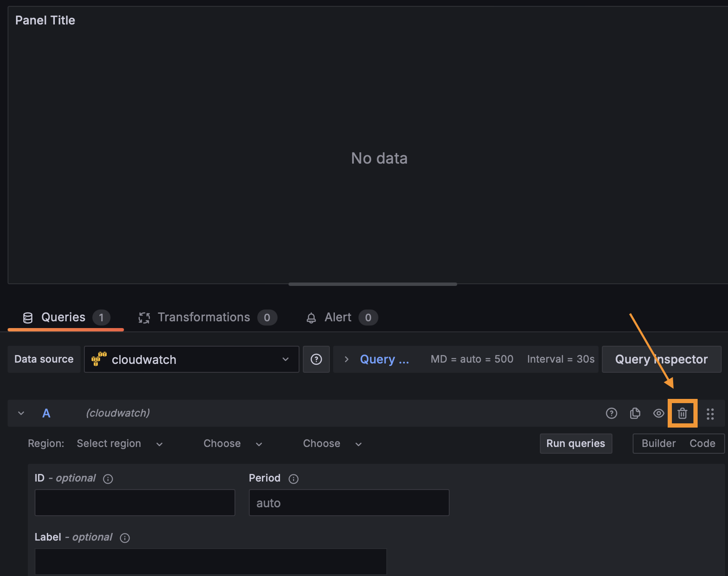Click the info icon next to ID optional
728x576 pixels.
coord(108,479)
